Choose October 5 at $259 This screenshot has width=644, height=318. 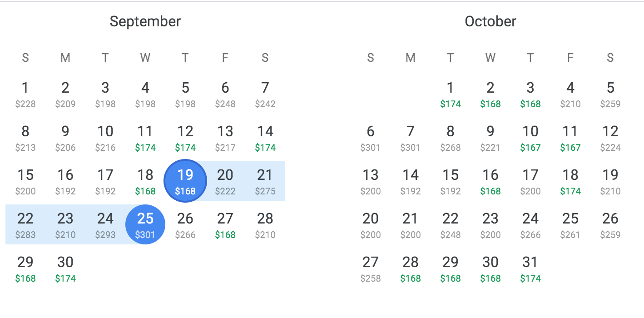pos(610,94)
